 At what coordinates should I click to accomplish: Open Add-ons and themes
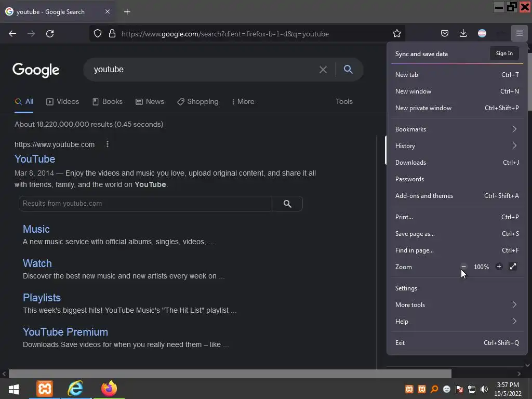tap(457, 196)
